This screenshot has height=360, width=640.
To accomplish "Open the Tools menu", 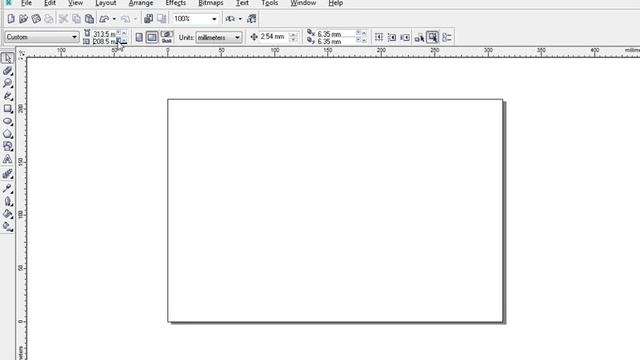I will [269, 3].
